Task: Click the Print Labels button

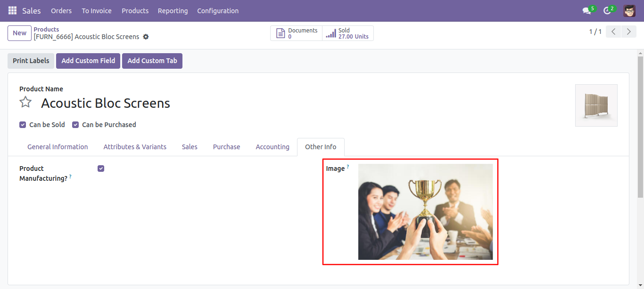Action: click(x=31, y=61)
